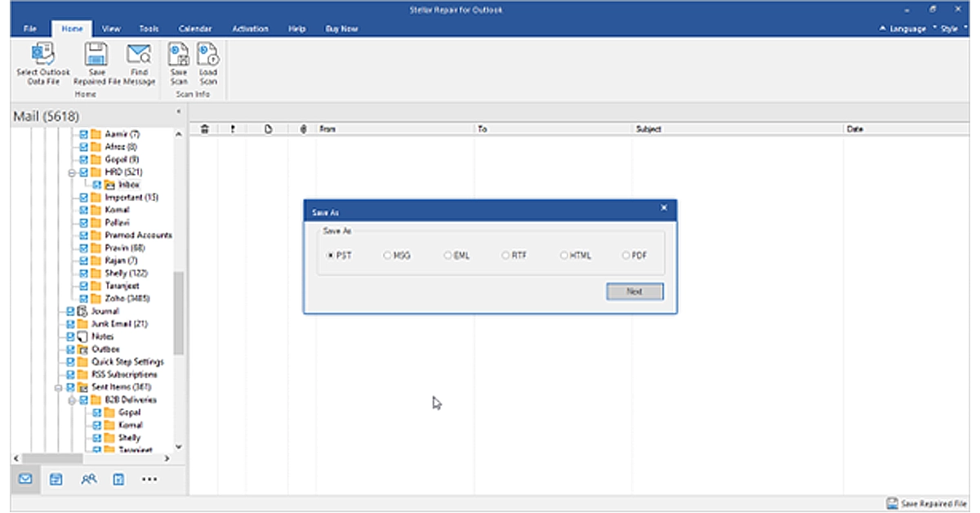This screenshot has width=980, height=513.
Task: Close the Save As dialog
Action: click(x=664, y=209)
